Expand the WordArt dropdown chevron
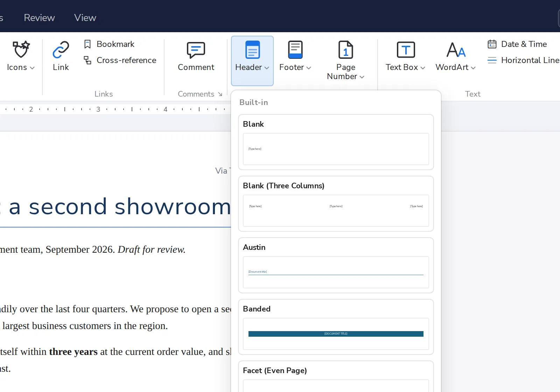 click(x=473, y=68)
